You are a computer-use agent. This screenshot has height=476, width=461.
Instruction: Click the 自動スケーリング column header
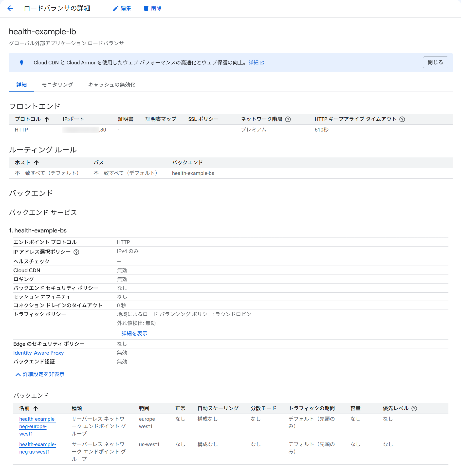click(x=218, y=408)
